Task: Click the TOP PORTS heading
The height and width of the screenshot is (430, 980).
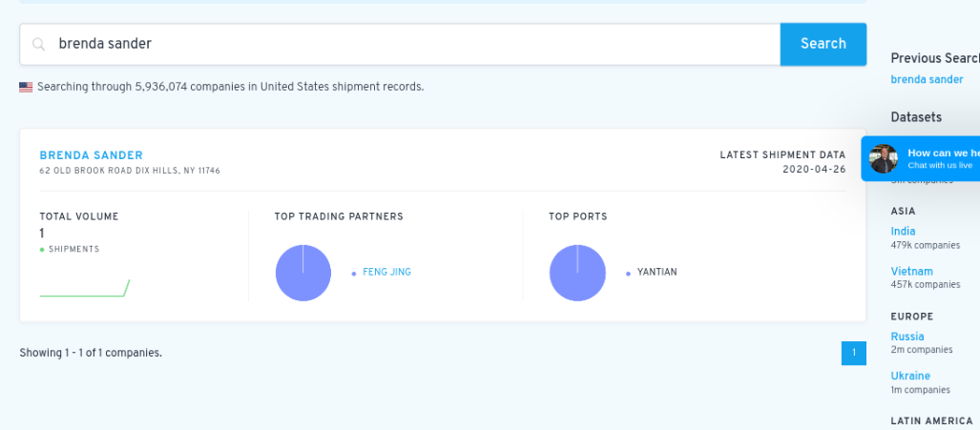Action: (x=578, y=216)
